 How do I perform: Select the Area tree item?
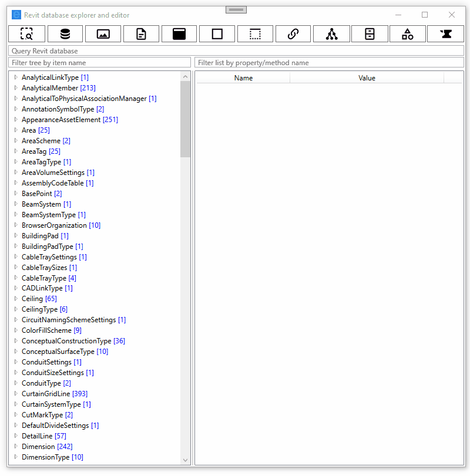(28, 130)
